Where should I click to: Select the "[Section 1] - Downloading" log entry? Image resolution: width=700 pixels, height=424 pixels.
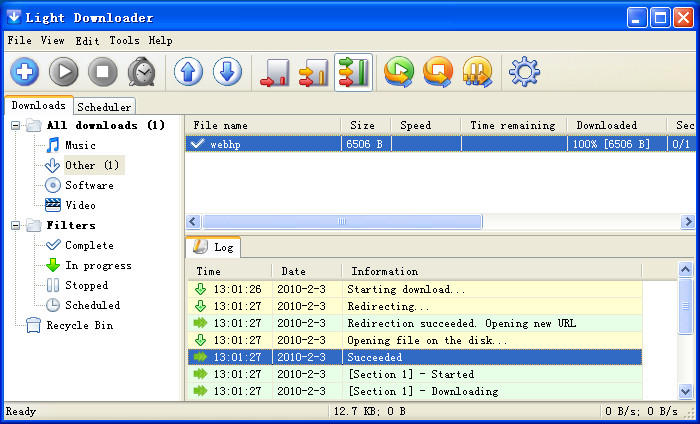point(415,391)
